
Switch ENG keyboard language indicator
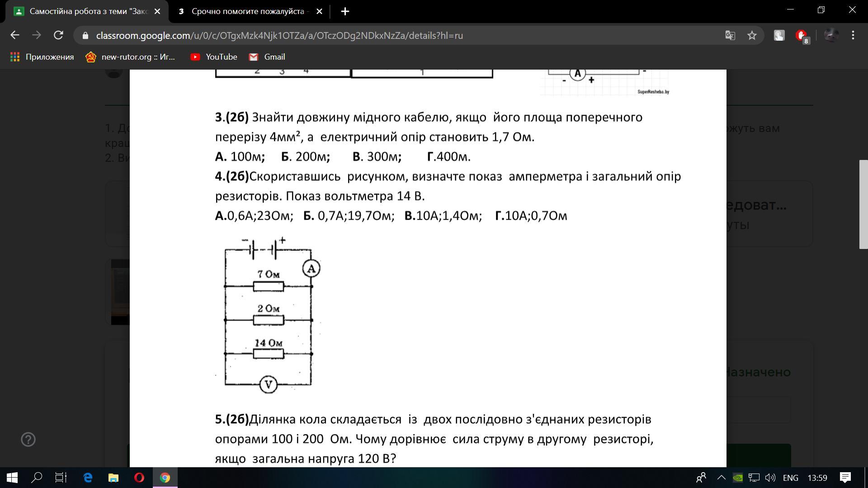pyautogui.click(x=790, y=478)
